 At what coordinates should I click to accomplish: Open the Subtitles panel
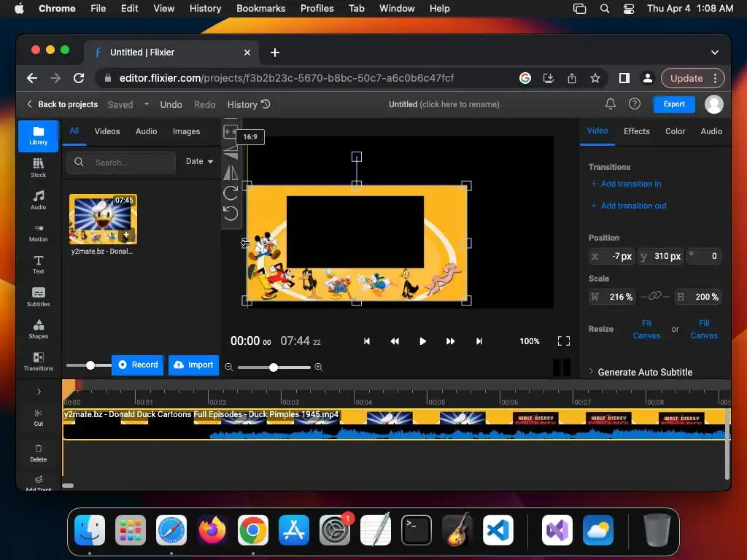point(38,297)
